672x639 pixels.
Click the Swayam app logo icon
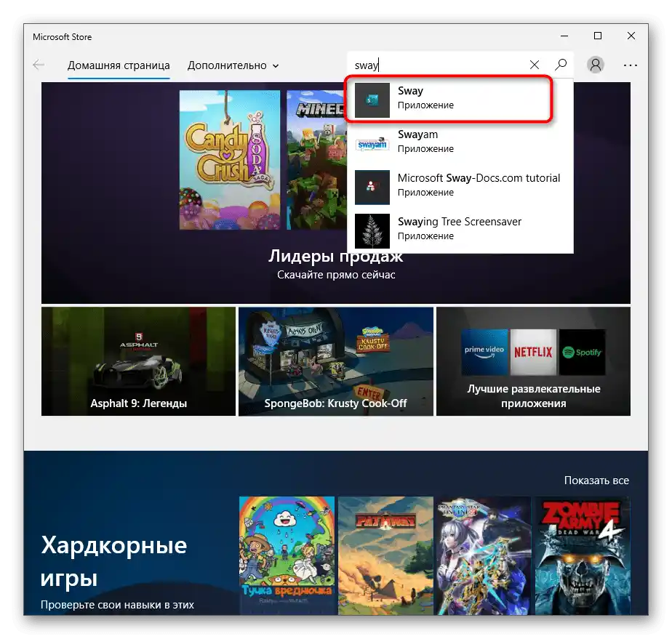(x=372, y=144)
